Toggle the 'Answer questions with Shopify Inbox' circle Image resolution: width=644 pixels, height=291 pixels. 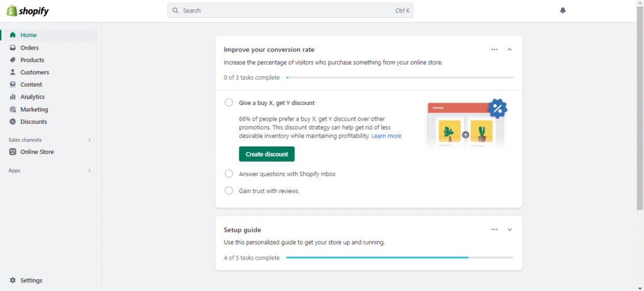tap(229, 173)
